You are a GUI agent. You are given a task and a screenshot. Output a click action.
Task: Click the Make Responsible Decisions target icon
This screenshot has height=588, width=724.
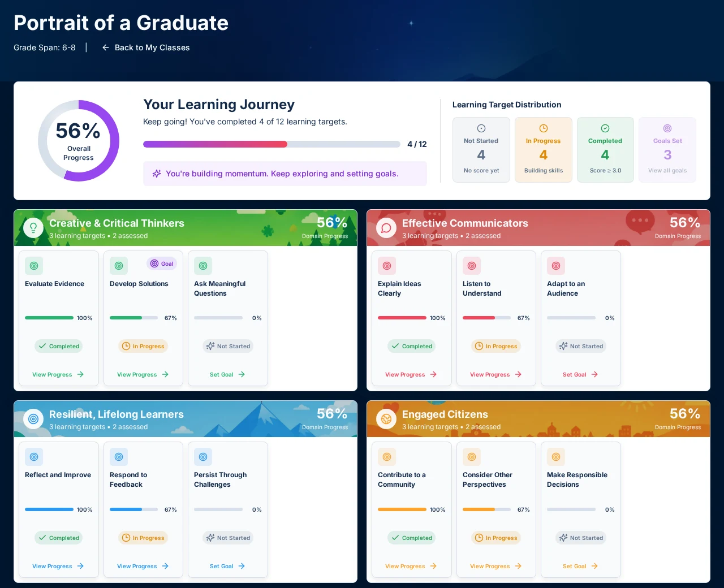pyautogui.click(x=556, y=457)
